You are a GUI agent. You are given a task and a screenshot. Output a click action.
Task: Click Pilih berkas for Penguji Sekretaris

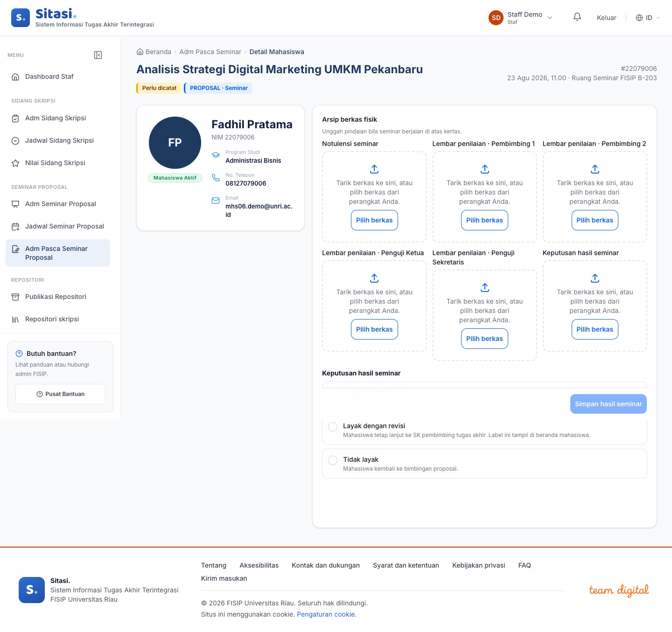485,339
